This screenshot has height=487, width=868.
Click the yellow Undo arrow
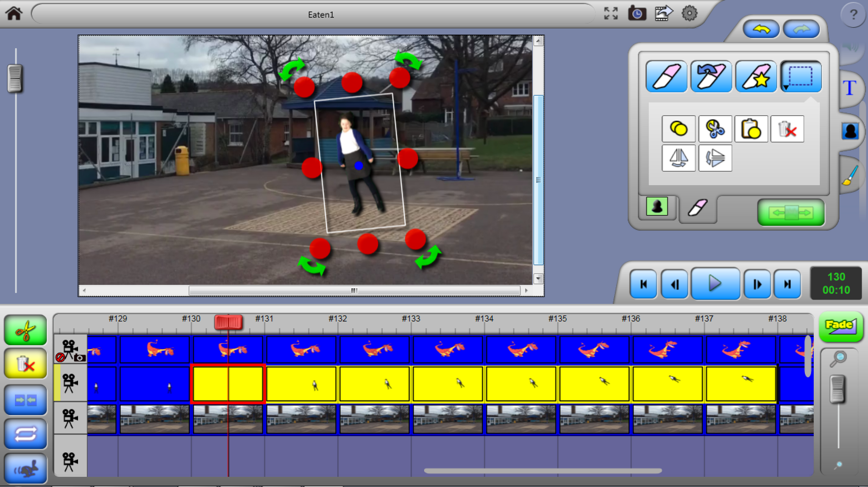(761, 29)
